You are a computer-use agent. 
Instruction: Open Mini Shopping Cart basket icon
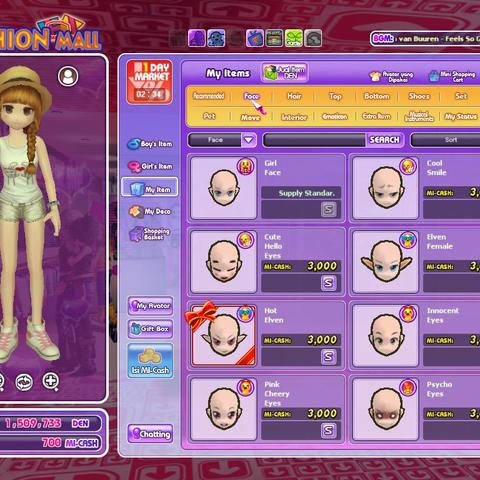click(x=434, y=76)
